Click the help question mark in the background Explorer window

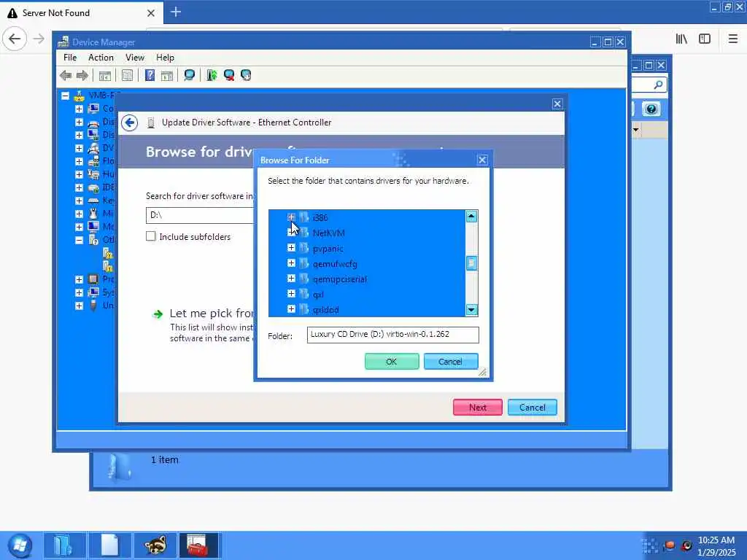[x=651, y=109]
